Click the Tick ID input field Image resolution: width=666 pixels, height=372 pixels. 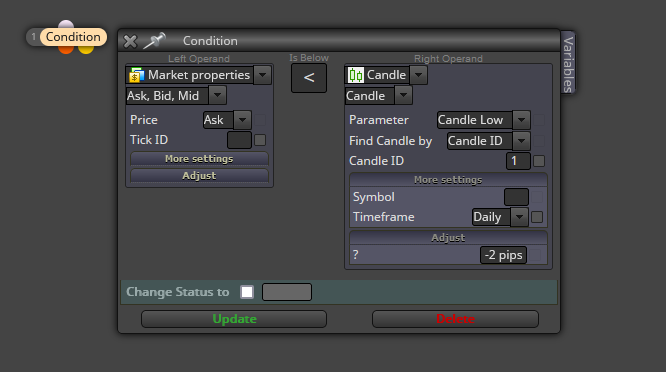coord(240,140)
